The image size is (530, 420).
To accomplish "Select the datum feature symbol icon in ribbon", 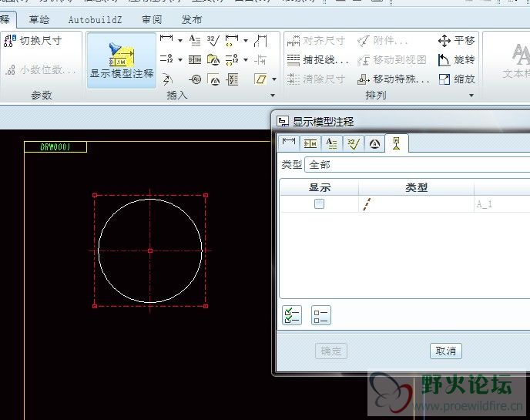I will (213, 60).
